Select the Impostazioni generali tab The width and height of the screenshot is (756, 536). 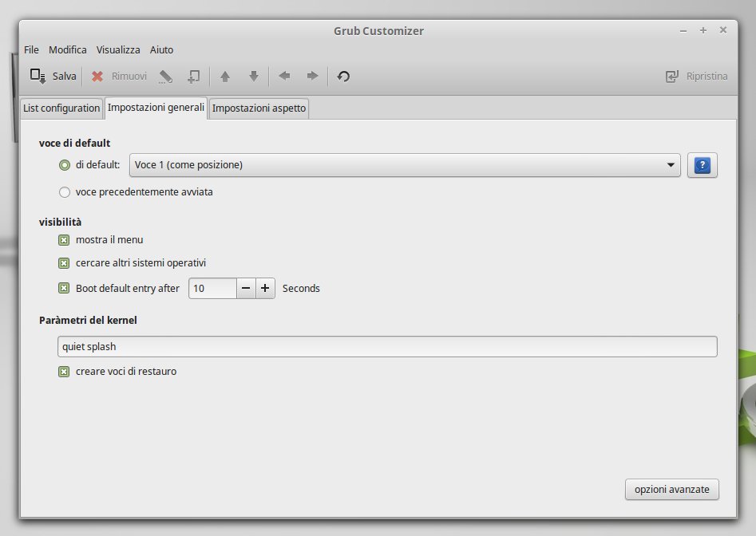(156, 108)
